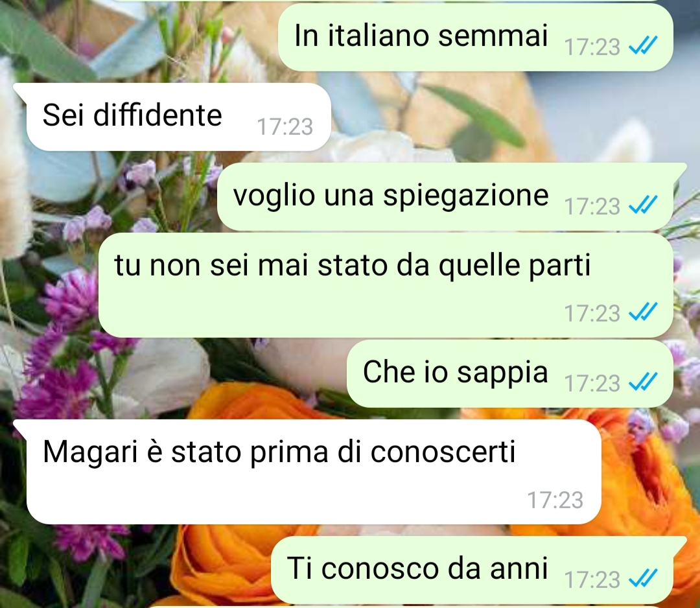The height and width of the screenshot is (608, 700).
Task: Tap 'tu non sei mai stato da quelle parti' bubble
Action: pyautogui.click(x=386, y=285)
